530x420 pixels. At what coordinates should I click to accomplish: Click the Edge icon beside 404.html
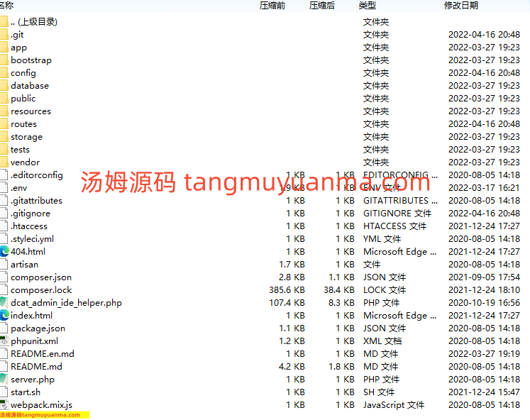4,252
